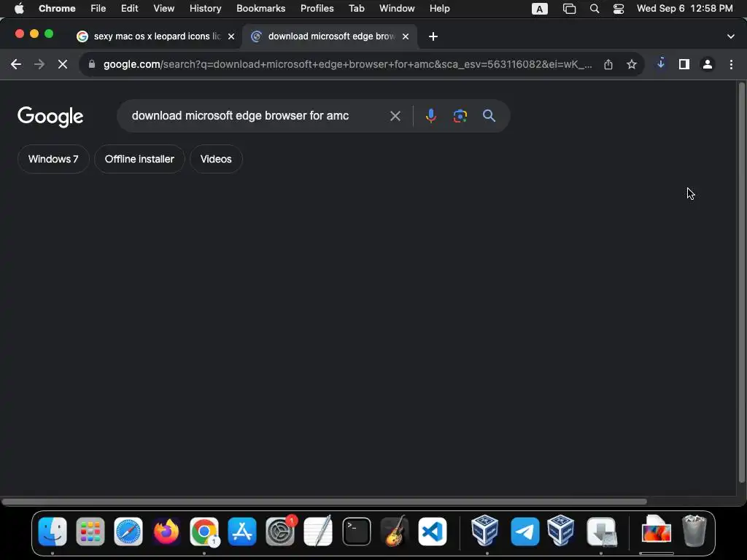
Task: Bookmark this tab with the star
Action: [x=632, y=64]
